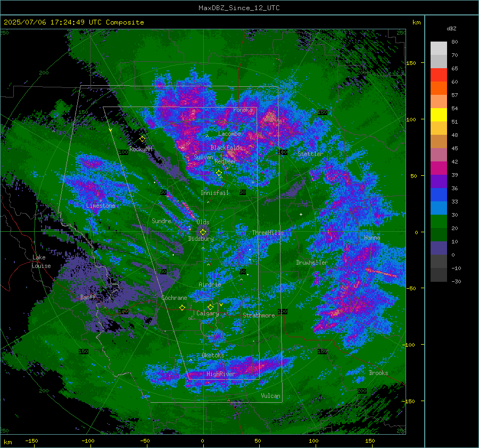Click the Olds label
Viewport: 479px width, 448px height.
(203, 222)
